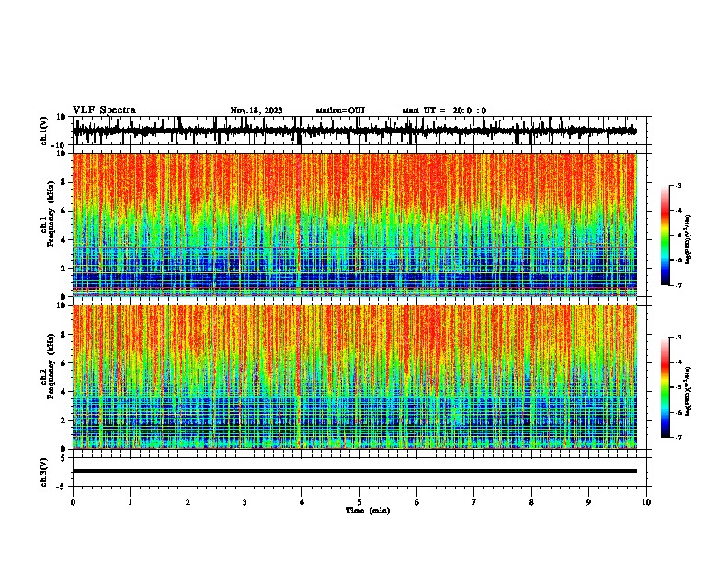Click the ch.1 color bar "-7" label
Viewport: 728px width, 563px height.
[x=677, y=285]
